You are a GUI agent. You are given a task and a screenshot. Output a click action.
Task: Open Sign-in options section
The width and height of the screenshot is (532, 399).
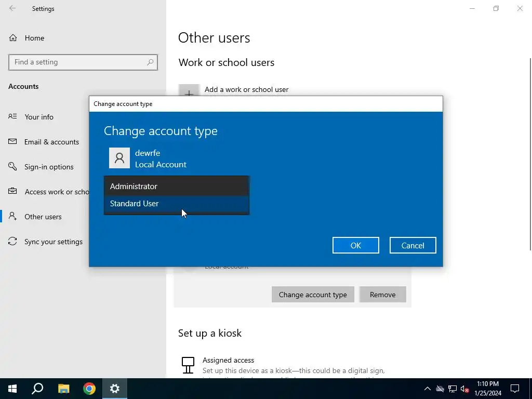(49, 167)
